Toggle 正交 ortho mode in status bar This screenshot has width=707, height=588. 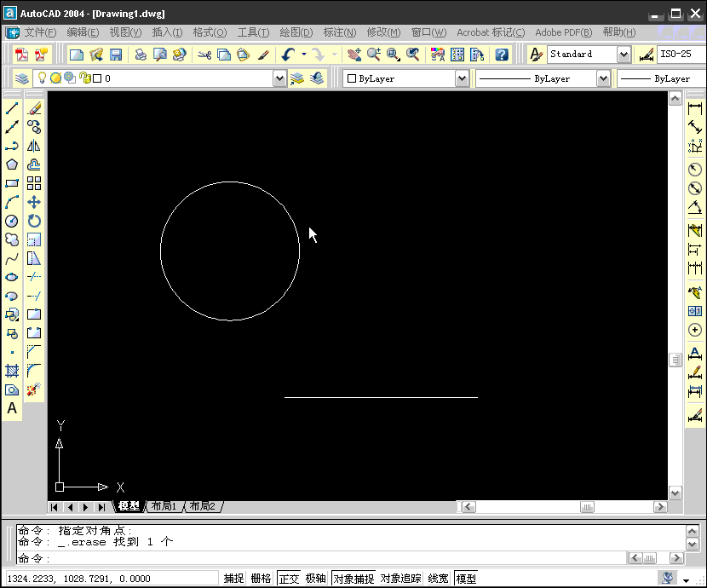(x=289, y=578)
